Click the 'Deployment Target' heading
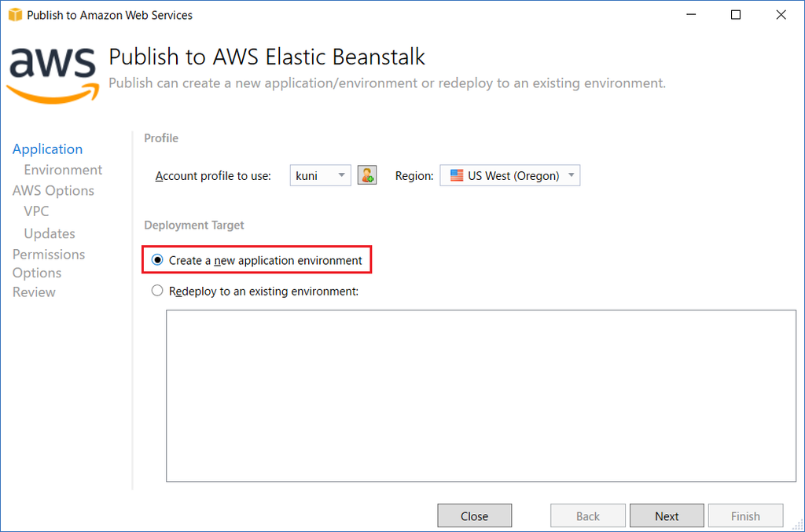This screenshot has width=805, height=532. click(194, 226)
